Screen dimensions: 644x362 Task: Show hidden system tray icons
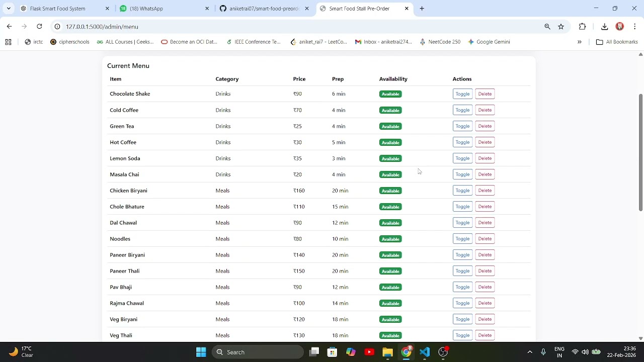tap(530, 352)
